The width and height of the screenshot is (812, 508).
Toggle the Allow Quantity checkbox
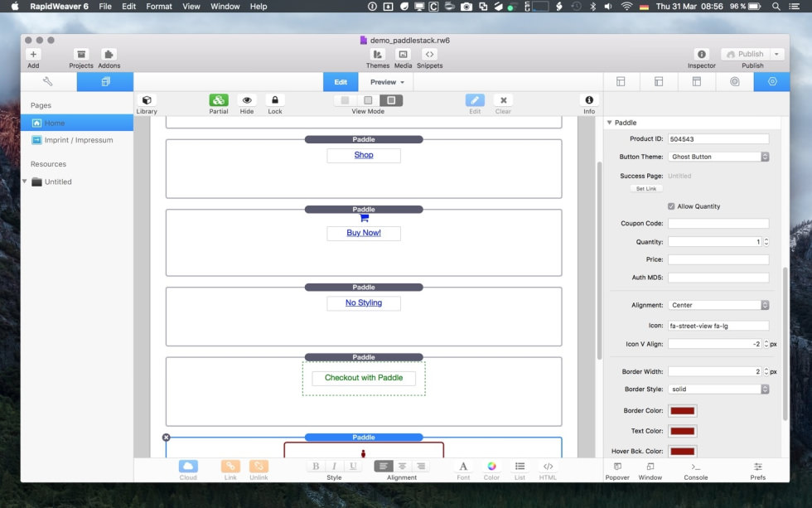point(671,206)
